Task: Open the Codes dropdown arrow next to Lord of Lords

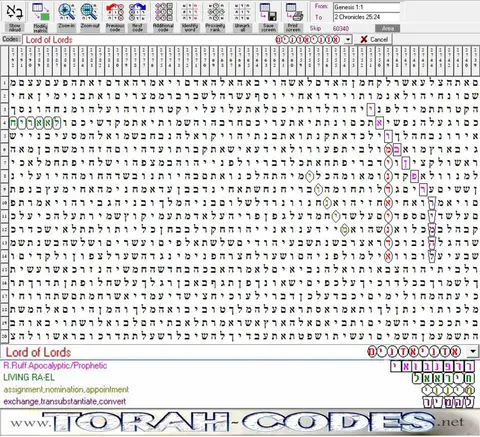Action: (x=348, y=40)
